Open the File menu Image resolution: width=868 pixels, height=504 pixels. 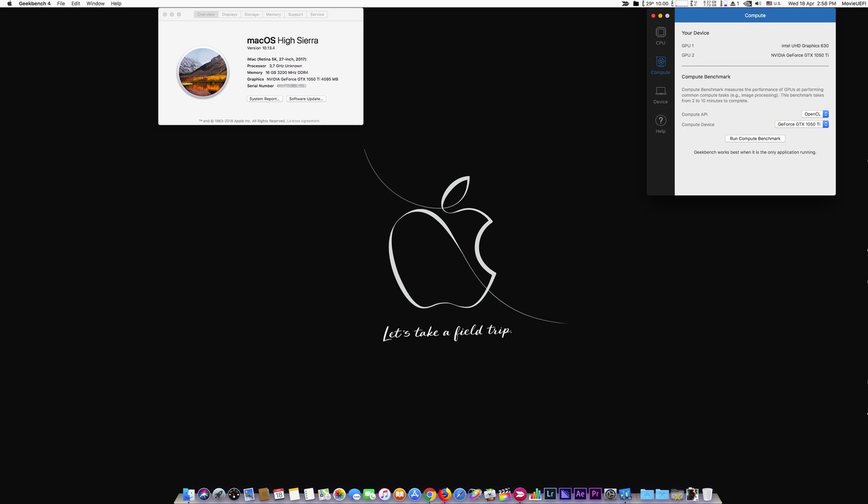61,3
